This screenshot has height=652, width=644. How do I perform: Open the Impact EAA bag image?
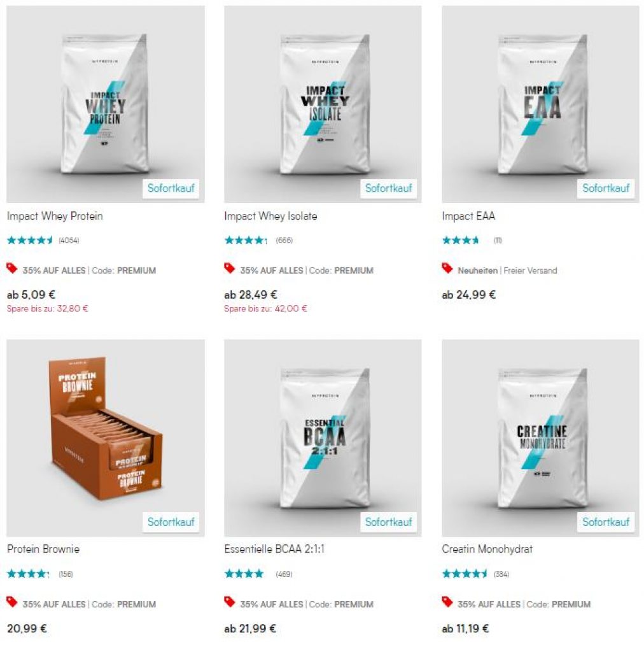540,104
